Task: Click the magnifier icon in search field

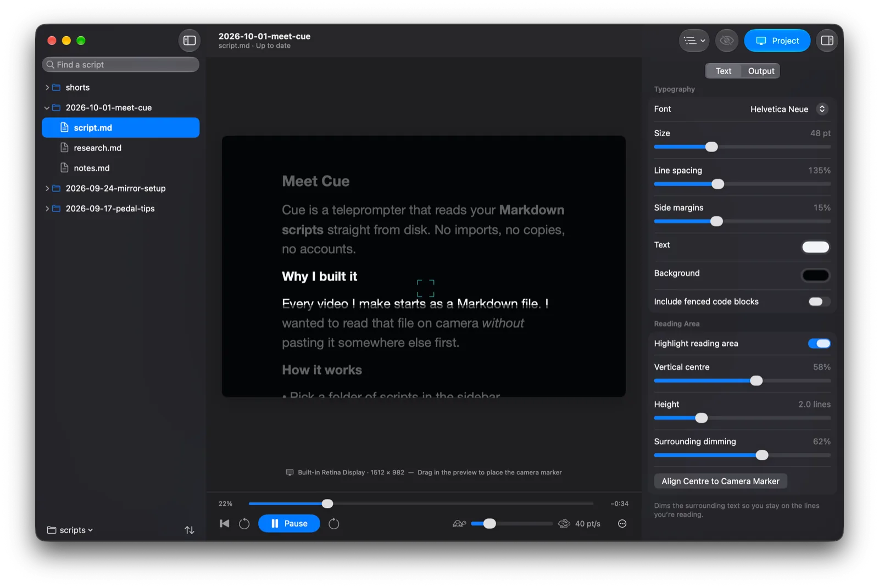Action: click(x=51, y=65)
